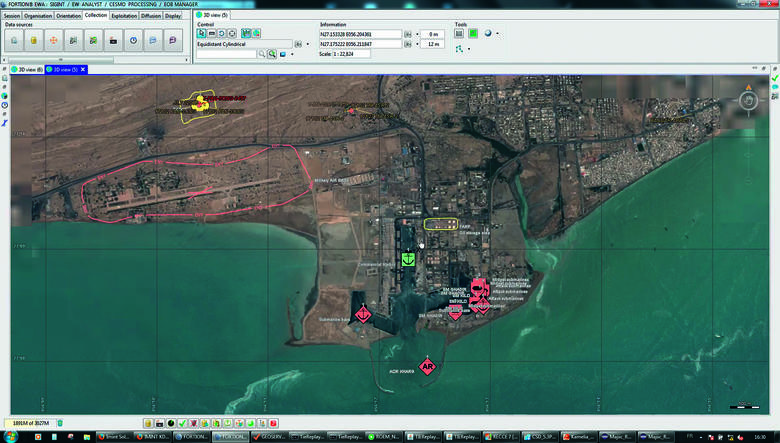Expand the polyline measure tool dropdown arrow
Viewport: 780px width, 443px height.
pos(469,48)
